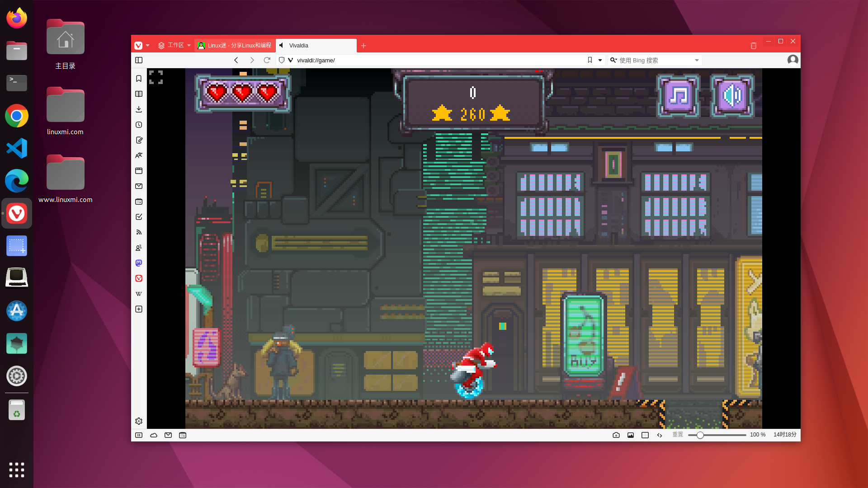
Task: Click the zoom slider handle
Action: click(x=700, y=435)
